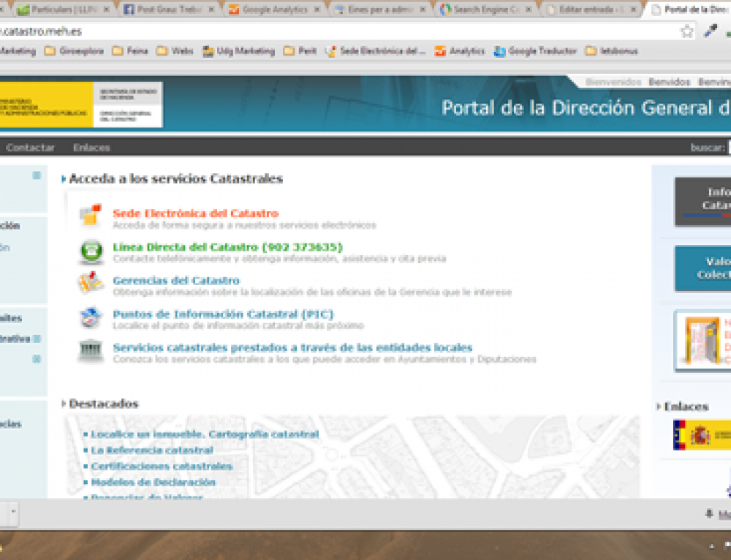Switch to the Google Analytics tab
The image size is (731, 560).
click(273, 10)
